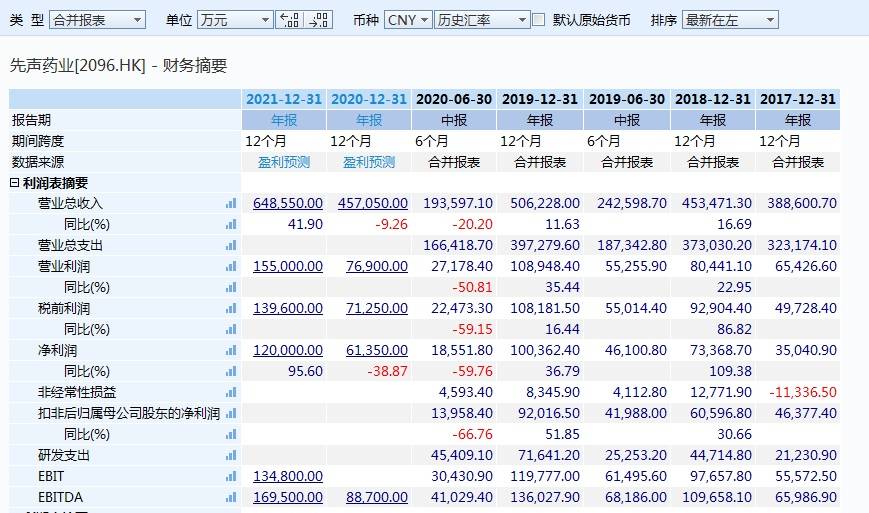Open forecast operating profit 155,000.00 link

pos(288,266)
